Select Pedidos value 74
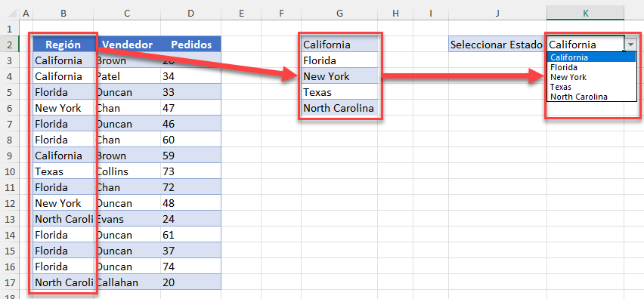Image resolution: width=644 pixels, height=299 pixels. click(190, 267)
